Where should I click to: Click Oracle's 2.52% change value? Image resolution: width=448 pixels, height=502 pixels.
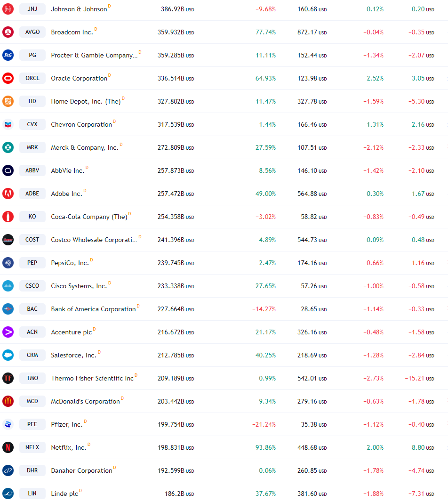(375, 79)
